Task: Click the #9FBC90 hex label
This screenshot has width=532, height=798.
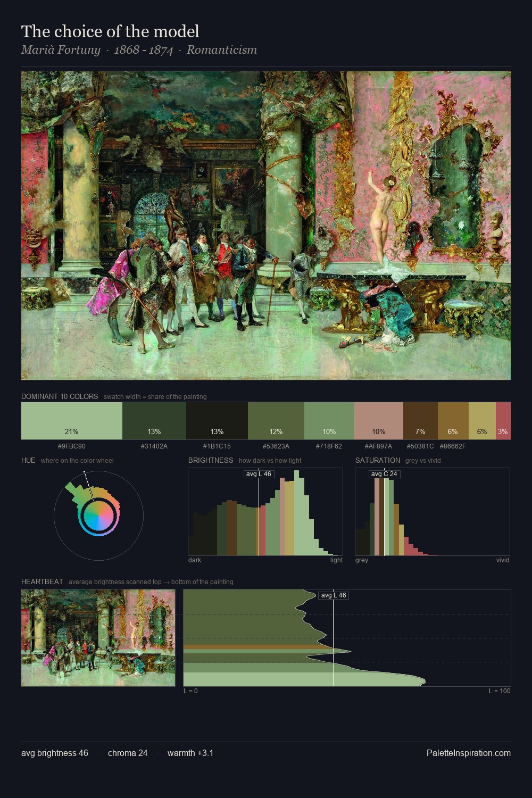Action: (x=72, y=446)
